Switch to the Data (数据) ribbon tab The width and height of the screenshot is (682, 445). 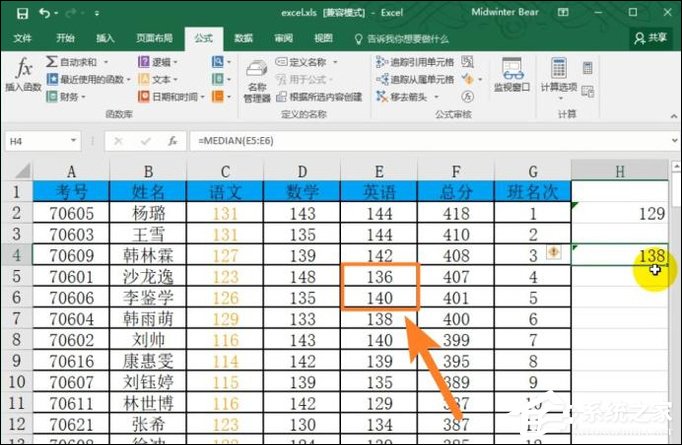[x=243, y=38]
